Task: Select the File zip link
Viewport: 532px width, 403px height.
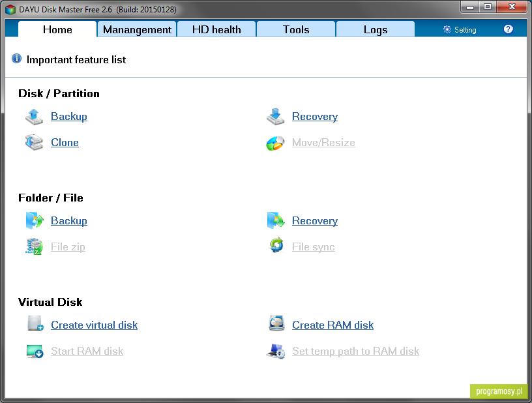Action: click(x=68, y=246)
